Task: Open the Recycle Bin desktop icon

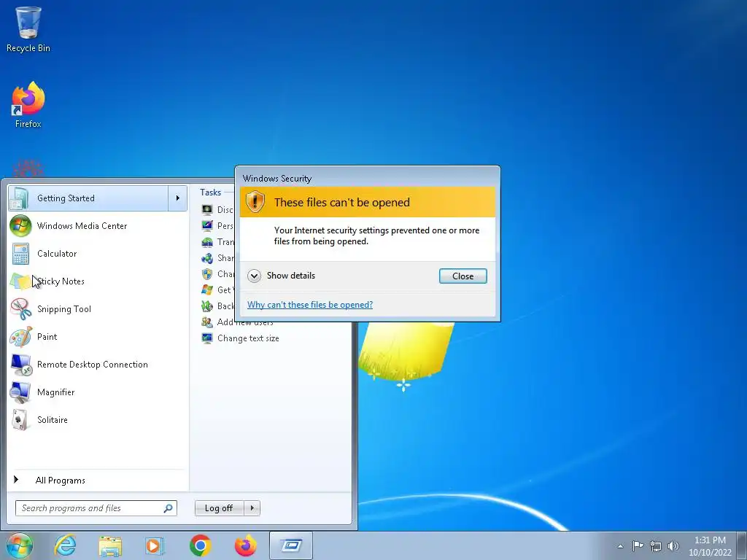Action: [x=28, y=29]
